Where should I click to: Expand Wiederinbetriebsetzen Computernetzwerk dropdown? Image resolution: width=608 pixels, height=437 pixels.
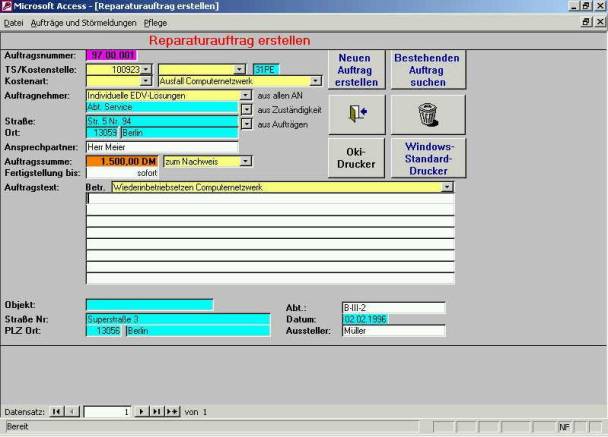pyautogui.click(x=447, y=187)
